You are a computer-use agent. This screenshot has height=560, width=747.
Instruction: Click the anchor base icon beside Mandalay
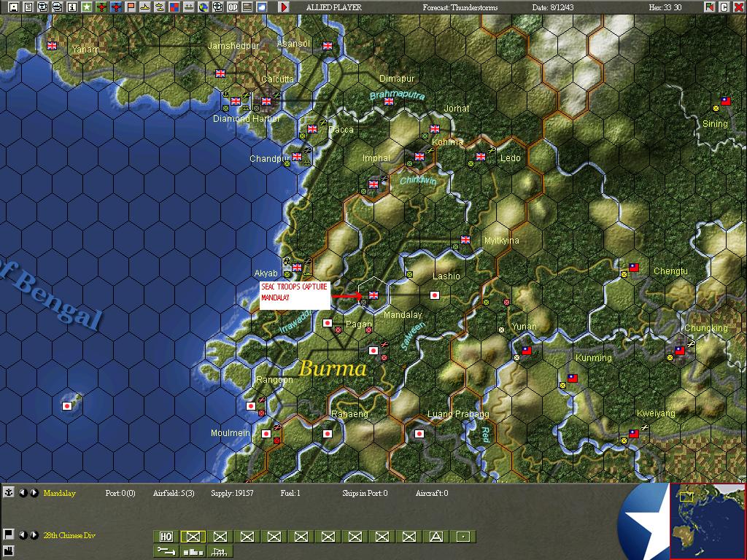coord(8,493)
